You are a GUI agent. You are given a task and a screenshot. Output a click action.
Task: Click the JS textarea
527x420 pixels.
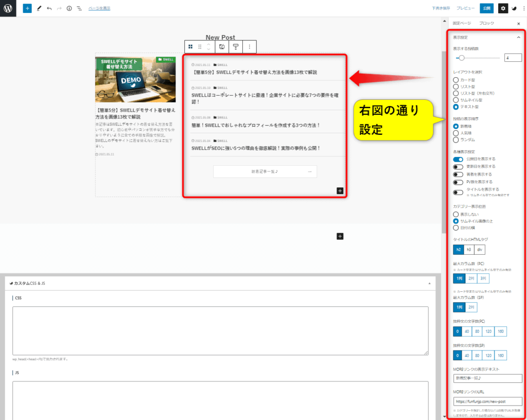220,400
